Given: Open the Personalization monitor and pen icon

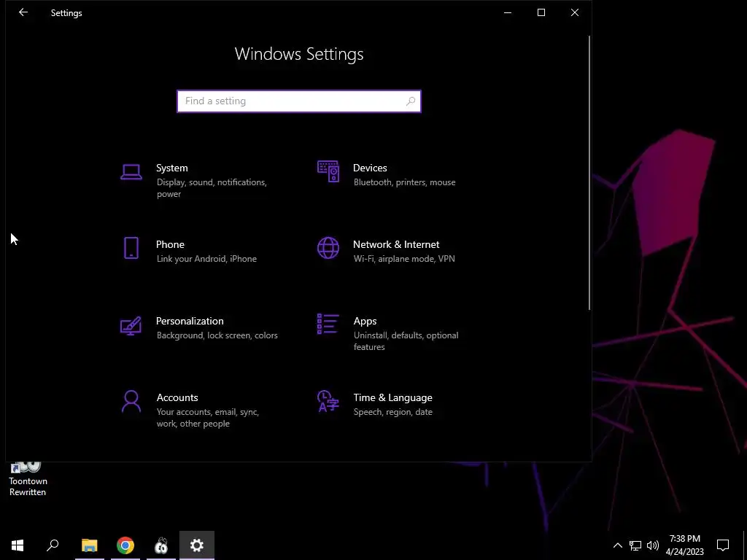Looking at the screenshot, I should pyautogui.click(x=131, y=326).
